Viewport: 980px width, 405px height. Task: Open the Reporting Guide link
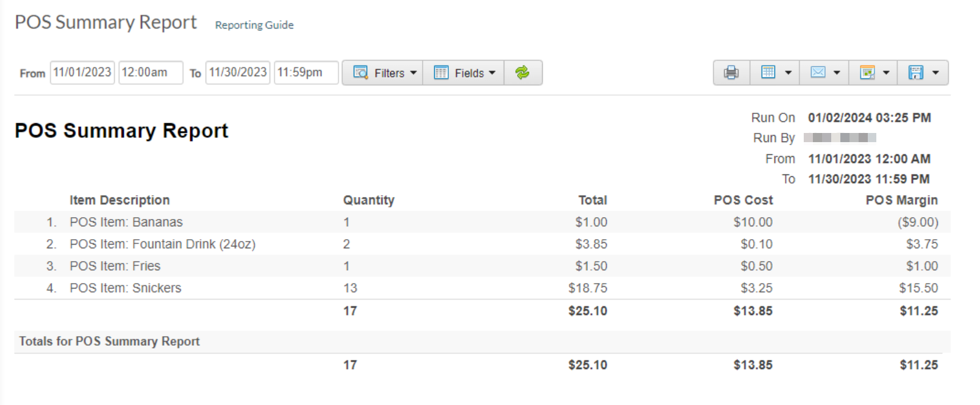click(x=254, y=25)
